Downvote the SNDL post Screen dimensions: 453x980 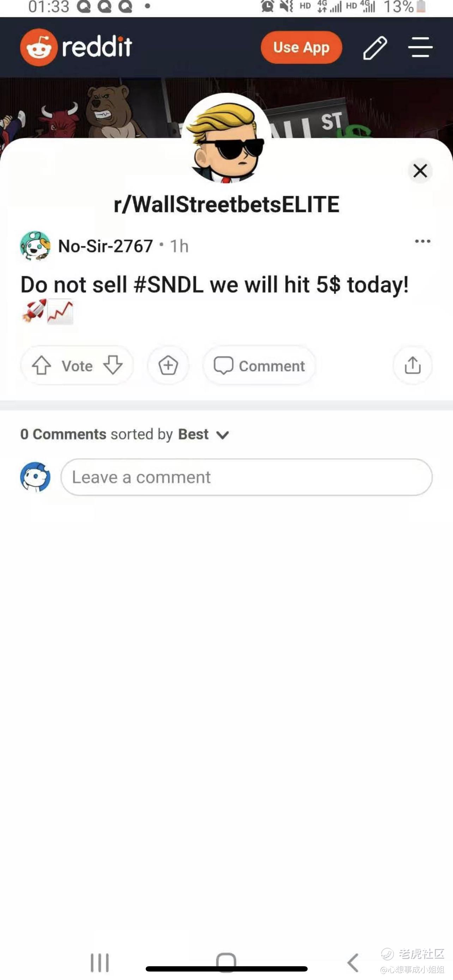[x=113, y=365]
